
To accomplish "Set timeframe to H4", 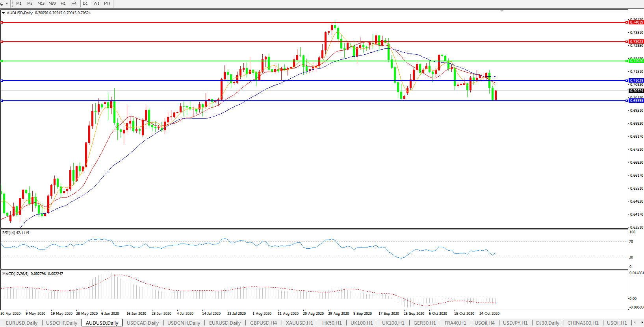I will coord(74,4).
